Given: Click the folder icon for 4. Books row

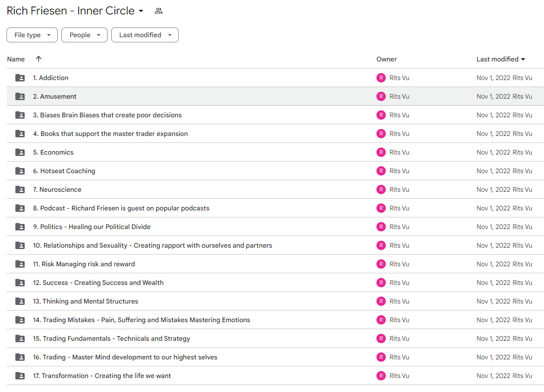Looking at the screenshot, I should (x=20, y=134).
